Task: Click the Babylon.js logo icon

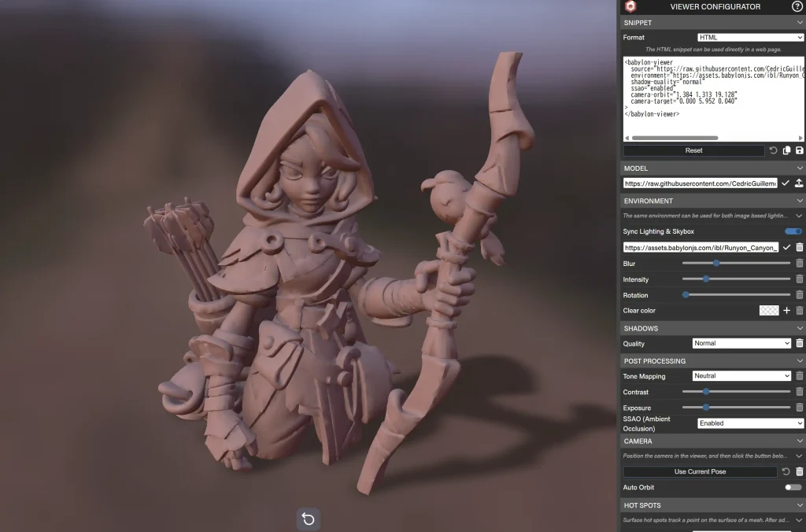Action: (x=630, y=6)
